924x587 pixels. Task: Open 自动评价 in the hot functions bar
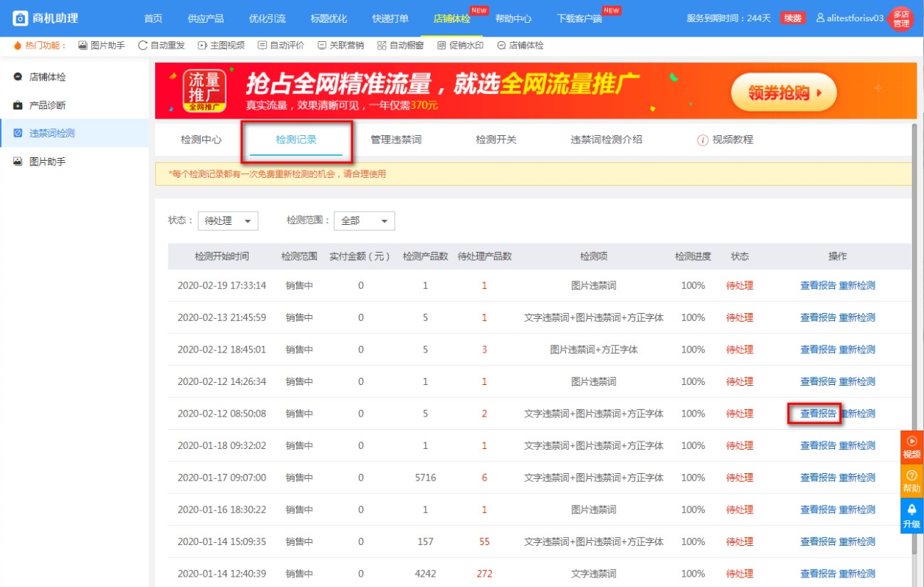(x=262, y=46)
